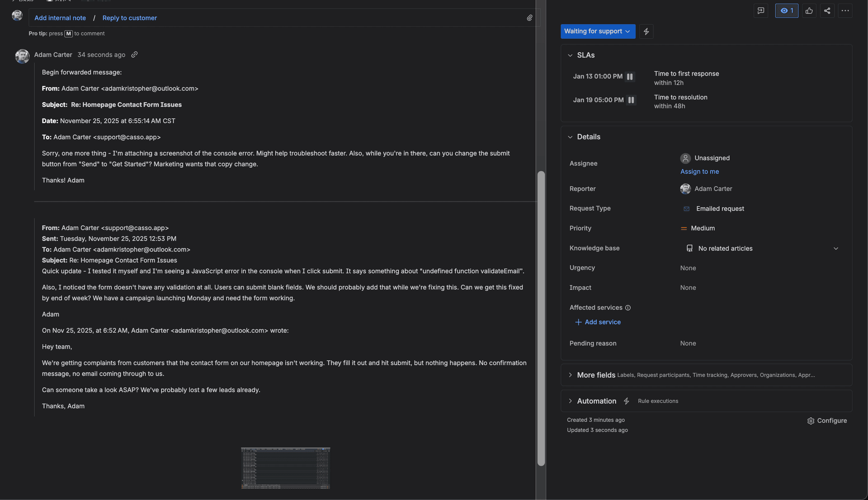Click Add service under Affected services
The height and width of the screenshot is (500, 868).
click(x=597, y=322)
